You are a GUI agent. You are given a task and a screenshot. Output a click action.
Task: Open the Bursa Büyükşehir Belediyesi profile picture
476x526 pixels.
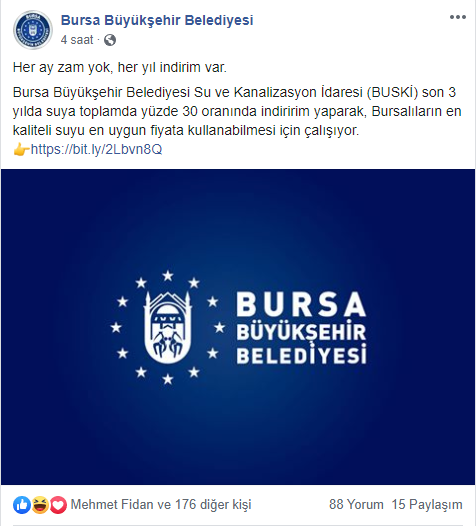click(x=33, y=30)
